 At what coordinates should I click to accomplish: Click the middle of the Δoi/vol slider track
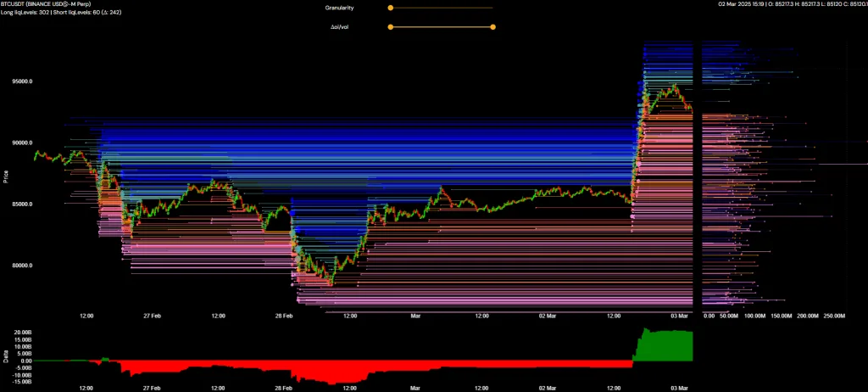pyautogui.click(x=441, y=27)
